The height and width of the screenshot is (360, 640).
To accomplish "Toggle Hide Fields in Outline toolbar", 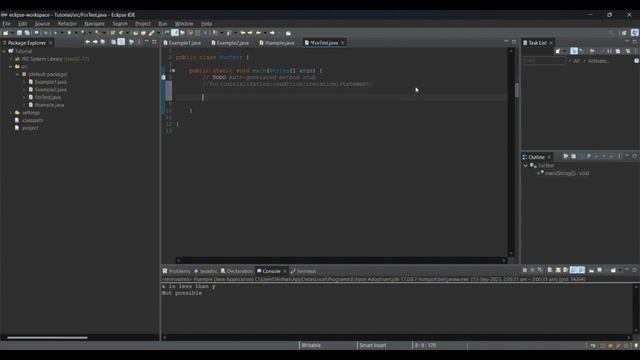I will [588, 156].
